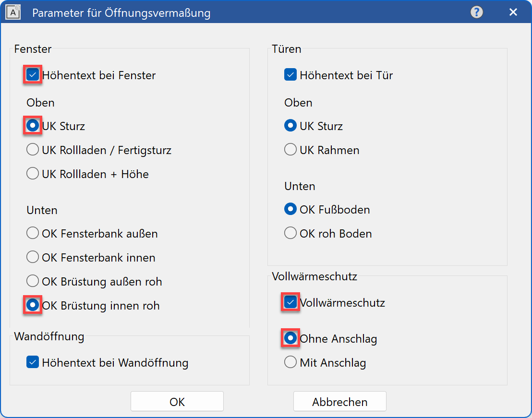Toggle Höhentext bei Tür checkbox

tap(290, 75)
